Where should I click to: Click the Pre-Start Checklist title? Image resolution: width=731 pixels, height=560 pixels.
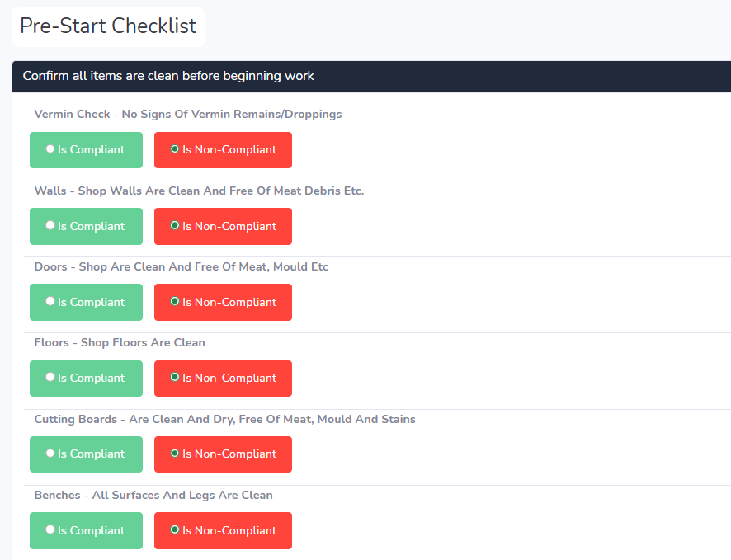pyautogui.click(x=107, y=26)
